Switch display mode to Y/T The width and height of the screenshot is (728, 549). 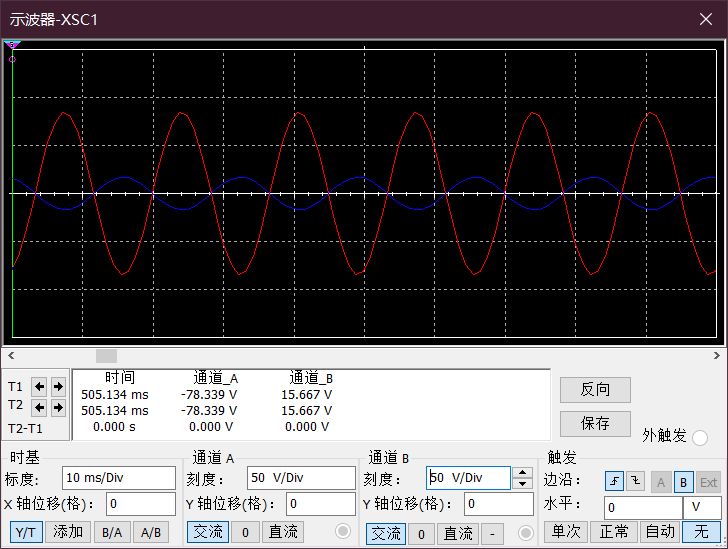(26, 532)
